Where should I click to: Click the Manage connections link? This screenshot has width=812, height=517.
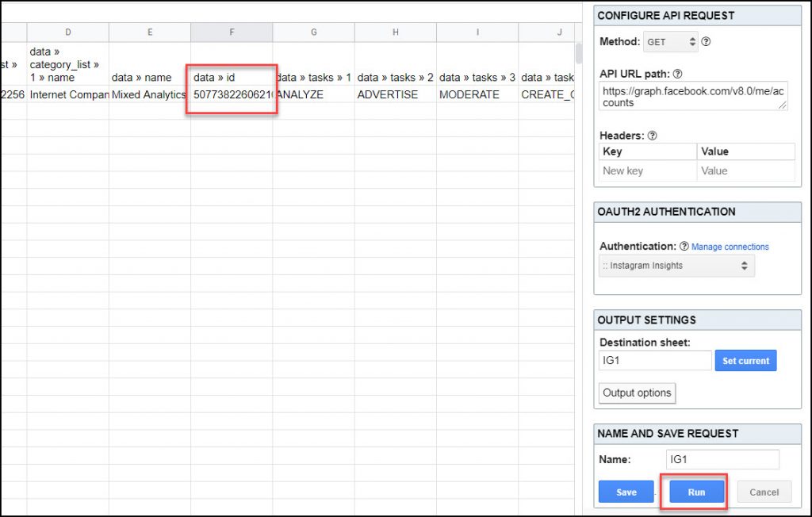(729, 247)
